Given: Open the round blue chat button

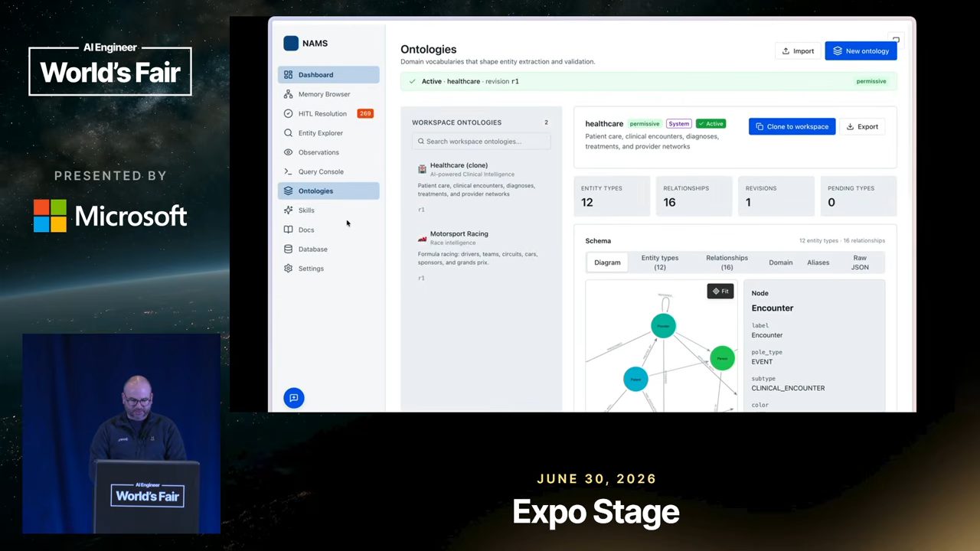Looking at the screenshot, I should [x=294, y=398].
